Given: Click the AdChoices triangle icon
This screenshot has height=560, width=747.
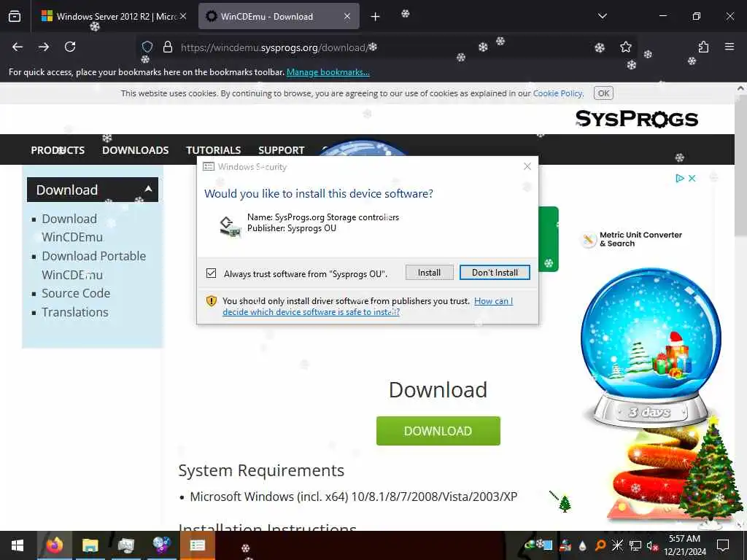Looking at the screenshot, I should pyautogui.click(x=679, y=178).
